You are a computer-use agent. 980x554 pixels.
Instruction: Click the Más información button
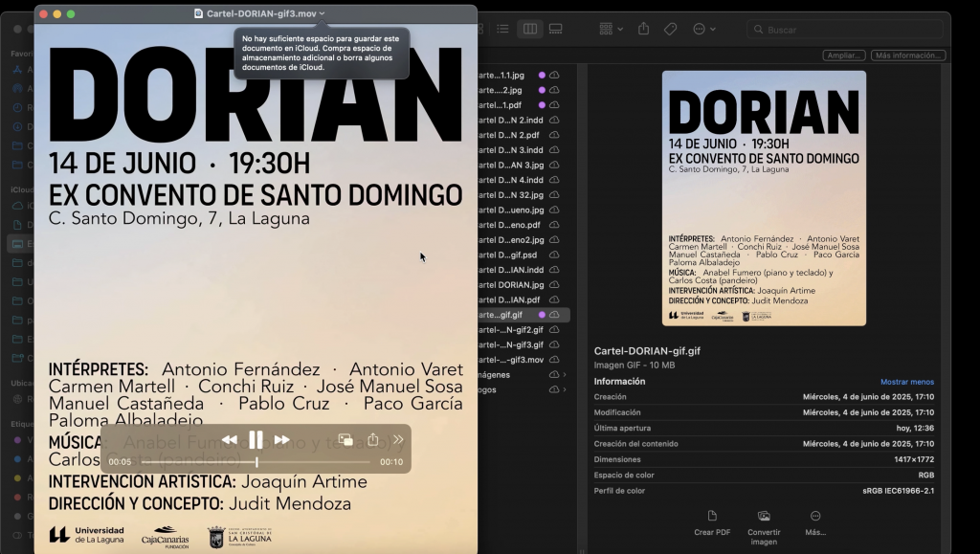pos(907,55)
